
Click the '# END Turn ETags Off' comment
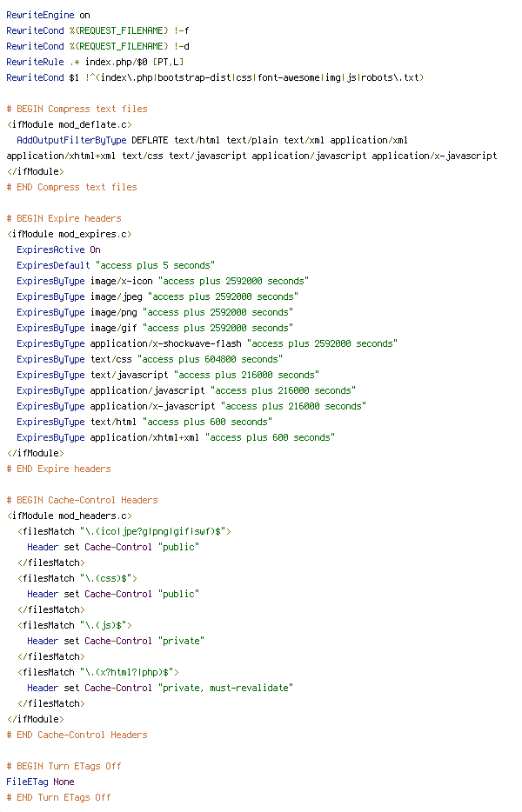click(58, 797)
